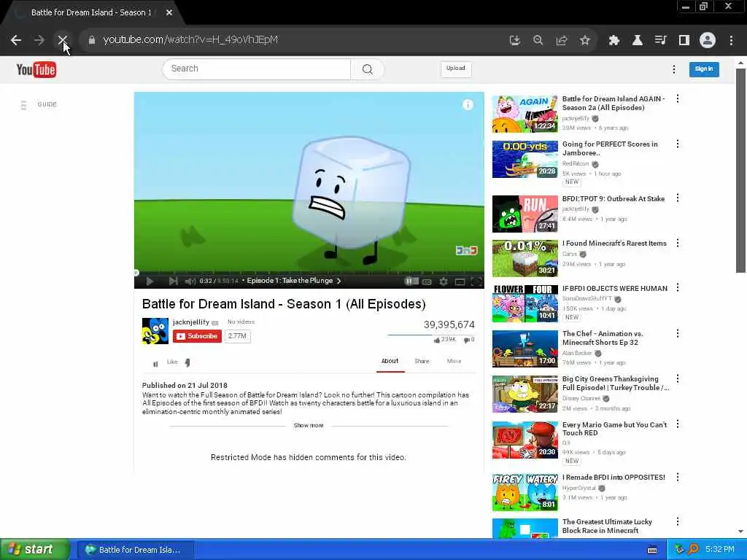Mute the video using the speaker icon
Image resolution: width=747 pixels, height=560 pixels.
(190, 281)
